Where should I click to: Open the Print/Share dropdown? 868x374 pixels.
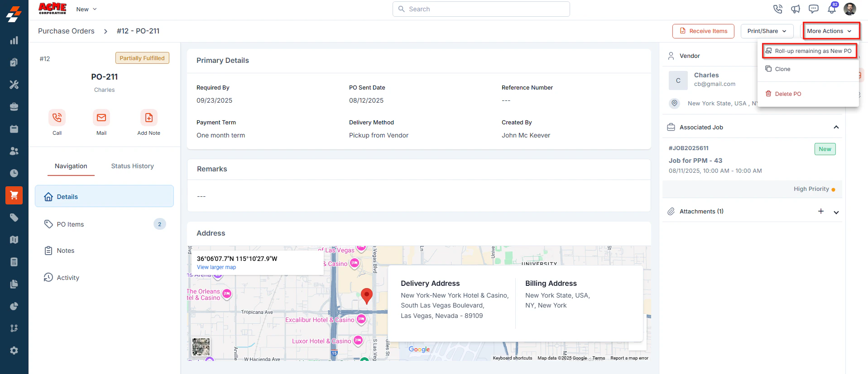[x=767, y=31]
